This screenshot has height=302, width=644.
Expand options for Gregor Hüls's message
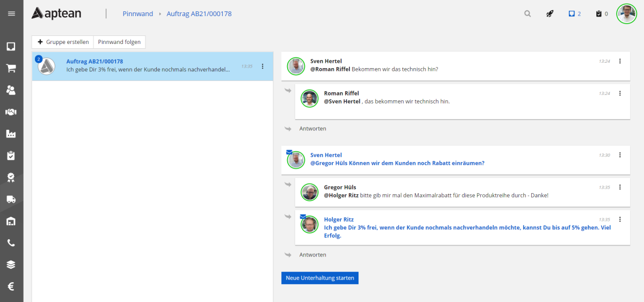(620, 187)
